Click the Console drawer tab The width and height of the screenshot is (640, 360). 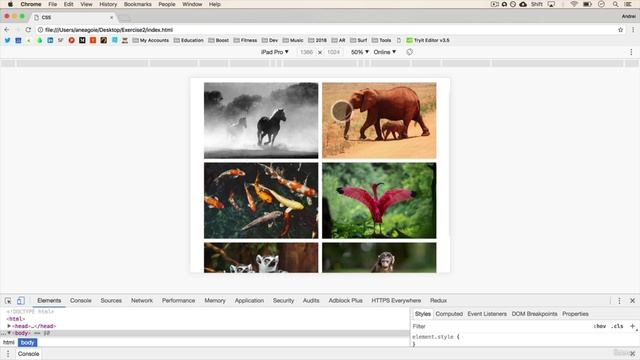[x=28, y=354]
